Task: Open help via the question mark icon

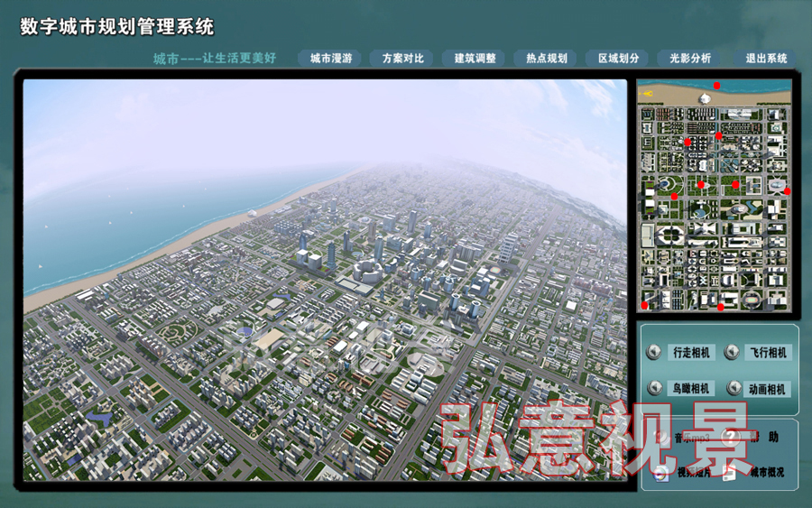Action: [733, 436]
